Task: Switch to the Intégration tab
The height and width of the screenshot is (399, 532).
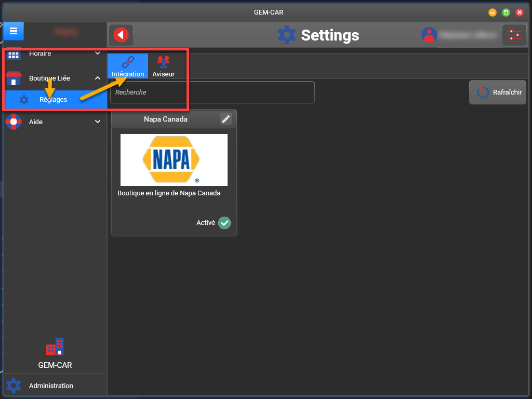Action: coord(128,66)
